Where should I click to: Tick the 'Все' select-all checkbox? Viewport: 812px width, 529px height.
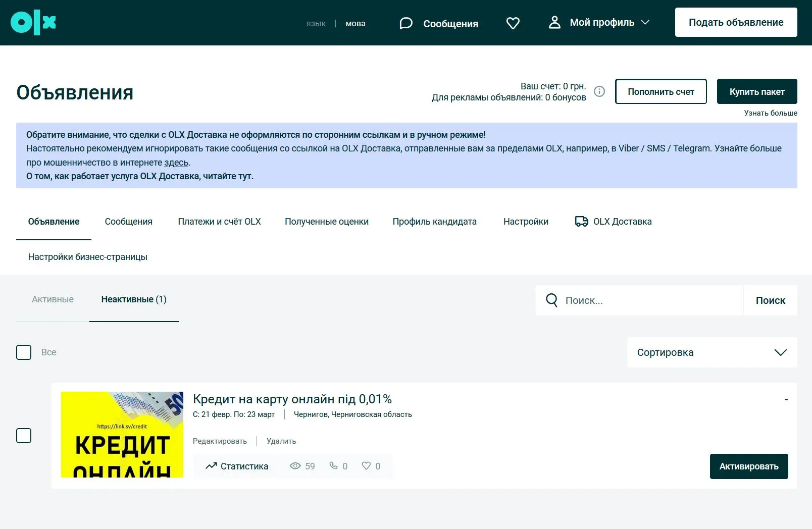(x=24, y=352)
